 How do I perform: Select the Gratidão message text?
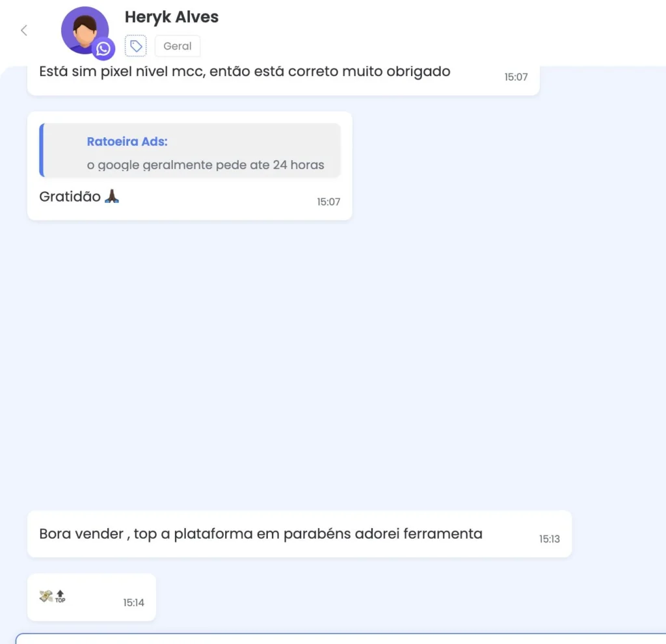(x=70, y=196)
